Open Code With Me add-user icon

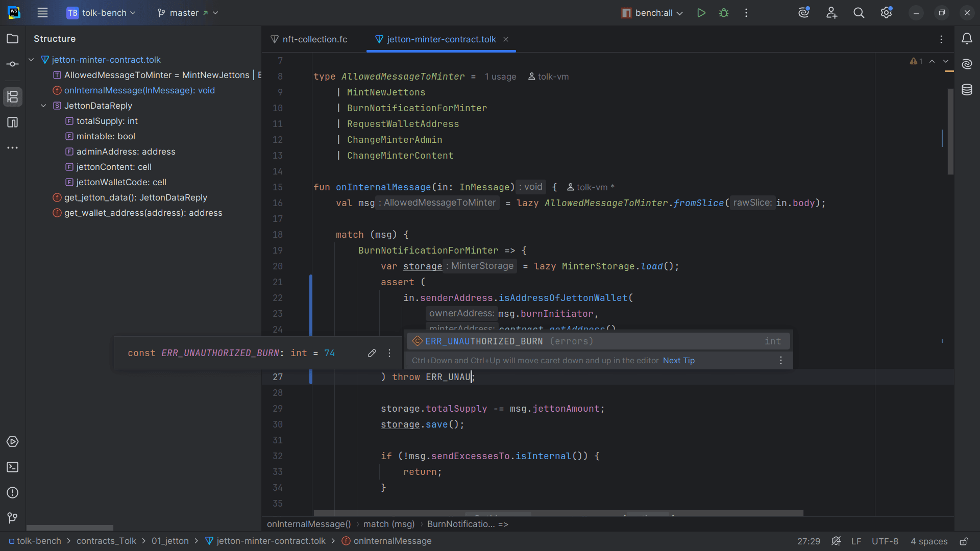tap(832, 13)
